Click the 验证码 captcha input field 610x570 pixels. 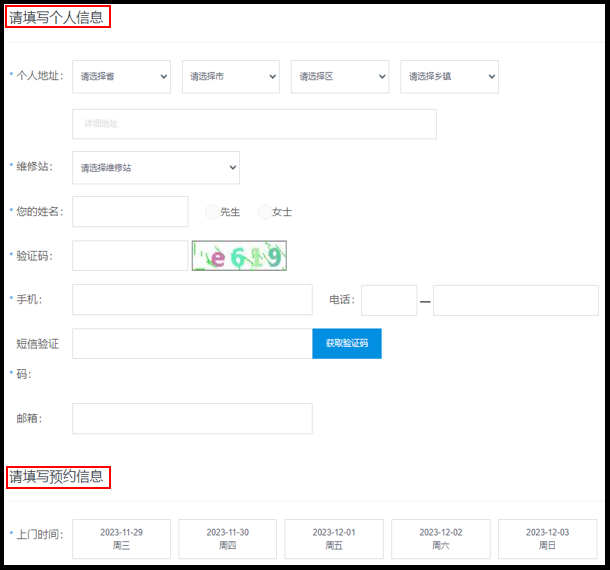pos(130,256)
